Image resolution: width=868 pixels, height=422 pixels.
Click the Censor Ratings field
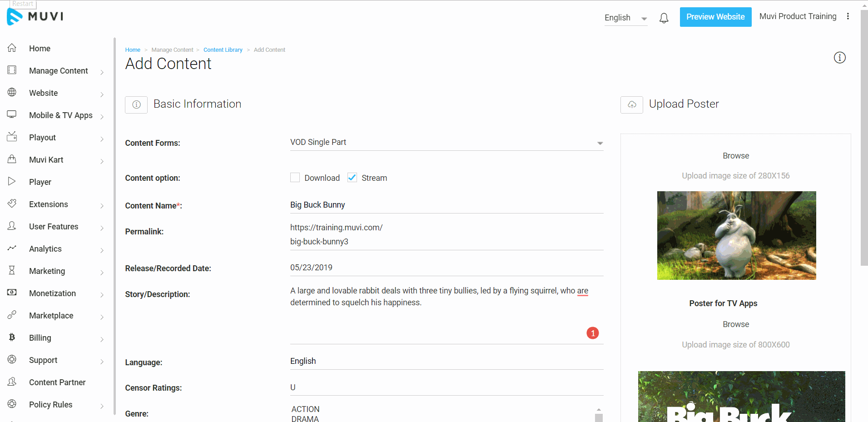pyautogui.click(x=446, y=387)
